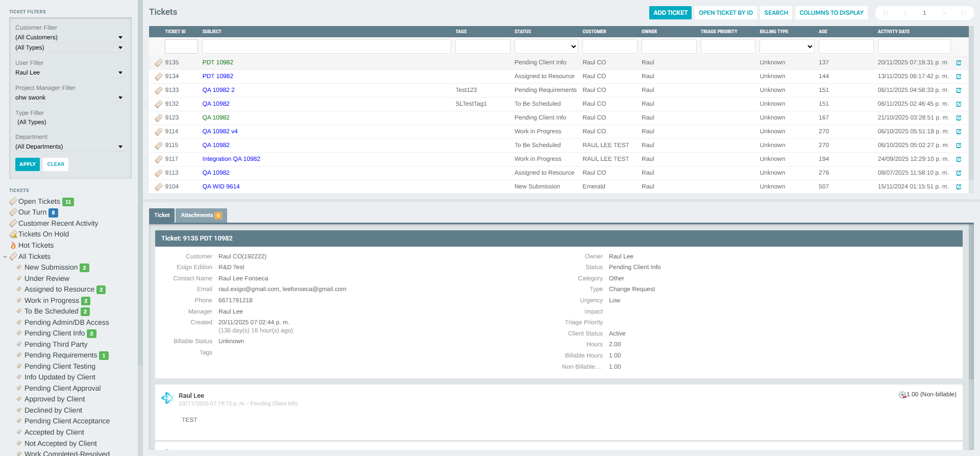Image resolution: width=980 pixels, height=456 pixels.
Task: Sort by the Age column header
Action: pos(823,32)
